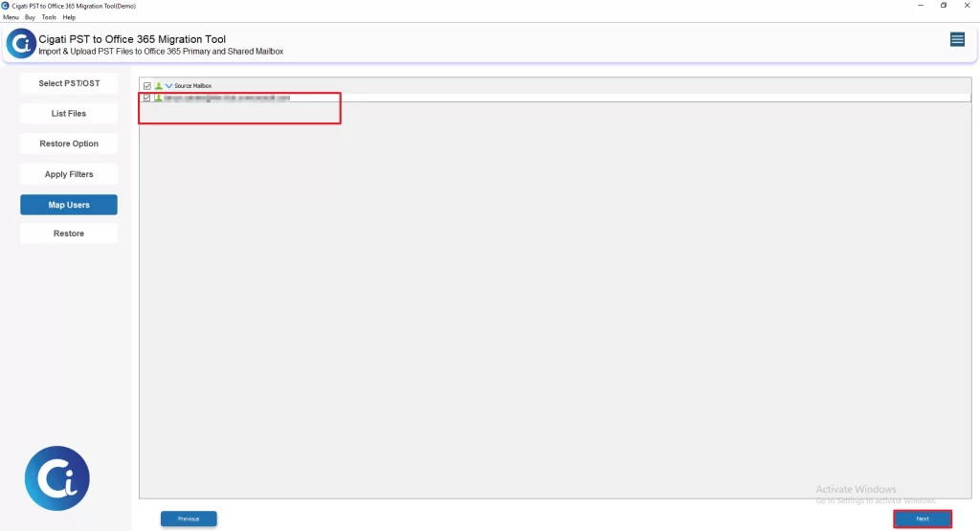The image size is (980, 531).
Task: Uncheck the blurred mailbox row checkbox
Action: pos(146,99)
